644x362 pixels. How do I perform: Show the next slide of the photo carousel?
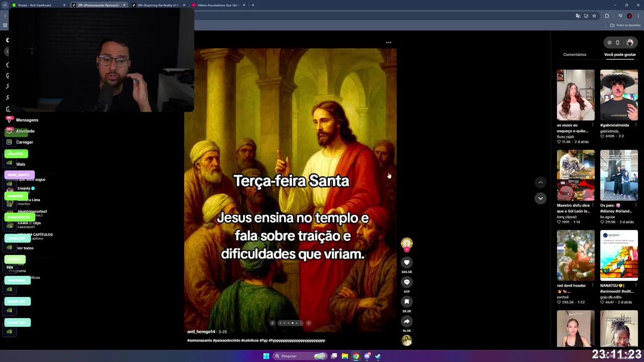pyautogui.click(x=308, y=323)
